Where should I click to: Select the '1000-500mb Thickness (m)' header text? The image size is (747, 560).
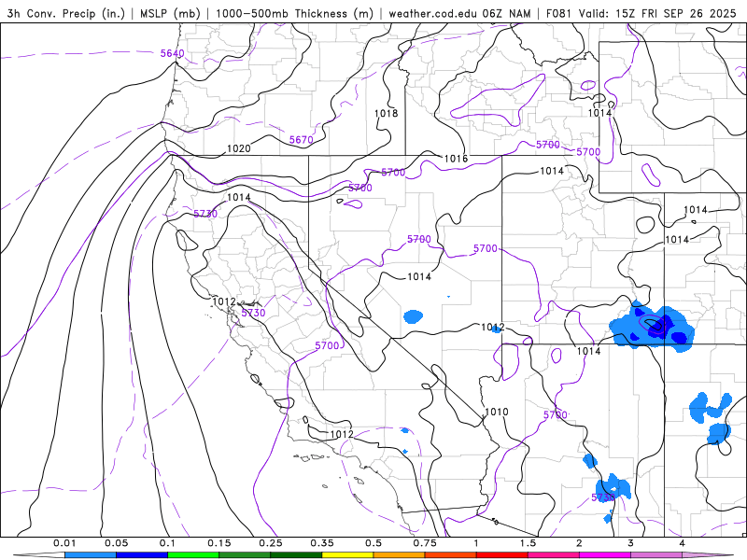294,13
